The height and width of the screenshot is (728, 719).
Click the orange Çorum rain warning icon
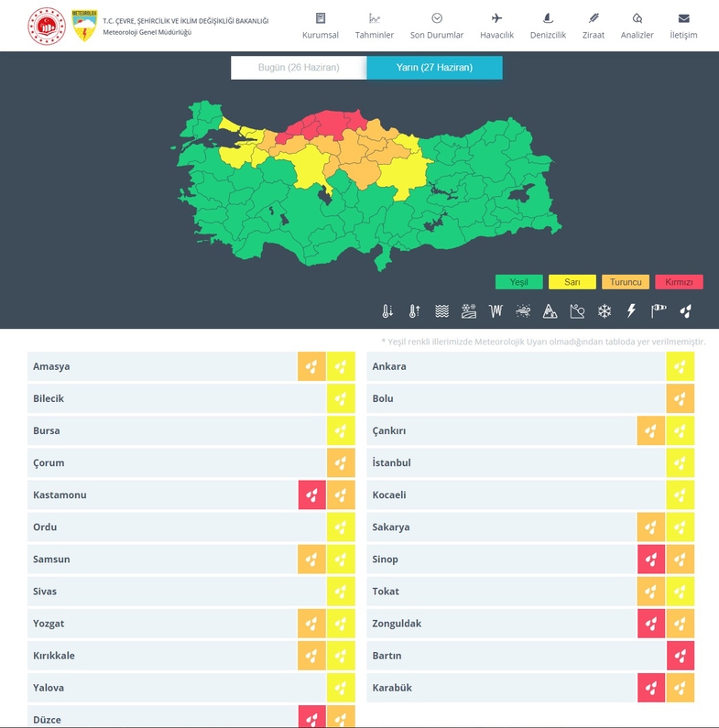(341, 462)
